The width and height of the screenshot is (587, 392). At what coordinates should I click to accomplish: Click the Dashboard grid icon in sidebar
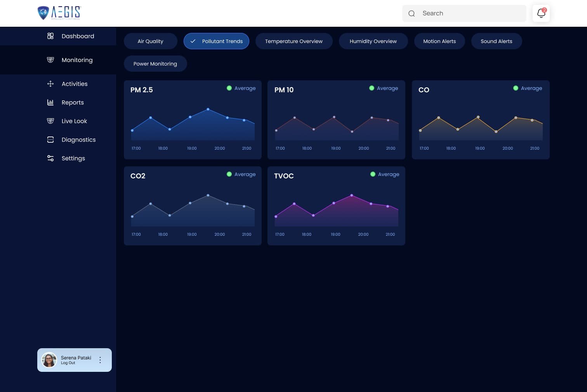[x=50, y=36]
